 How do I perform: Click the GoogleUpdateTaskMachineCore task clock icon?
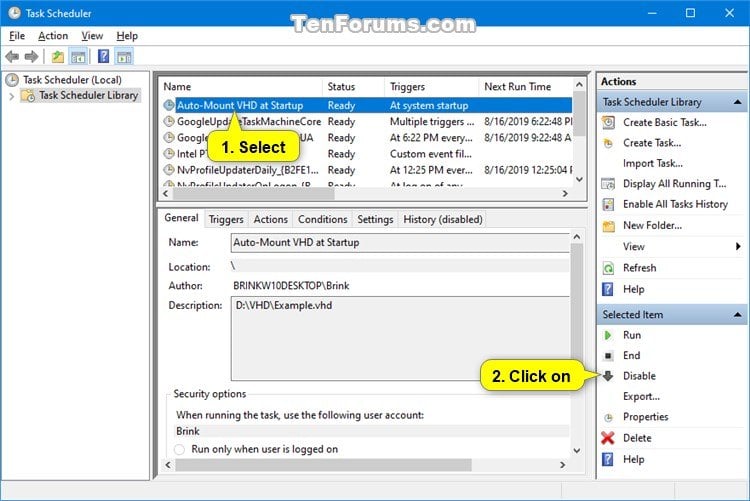click(x=169, y=122)
